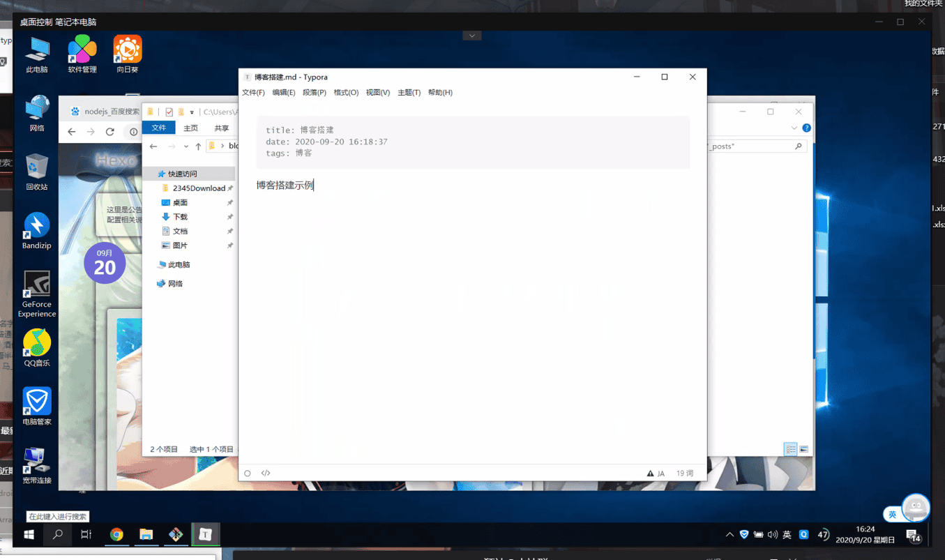Select the 回收站 recycle bin icon
945x560 pixels.
(x=37, y=172)
